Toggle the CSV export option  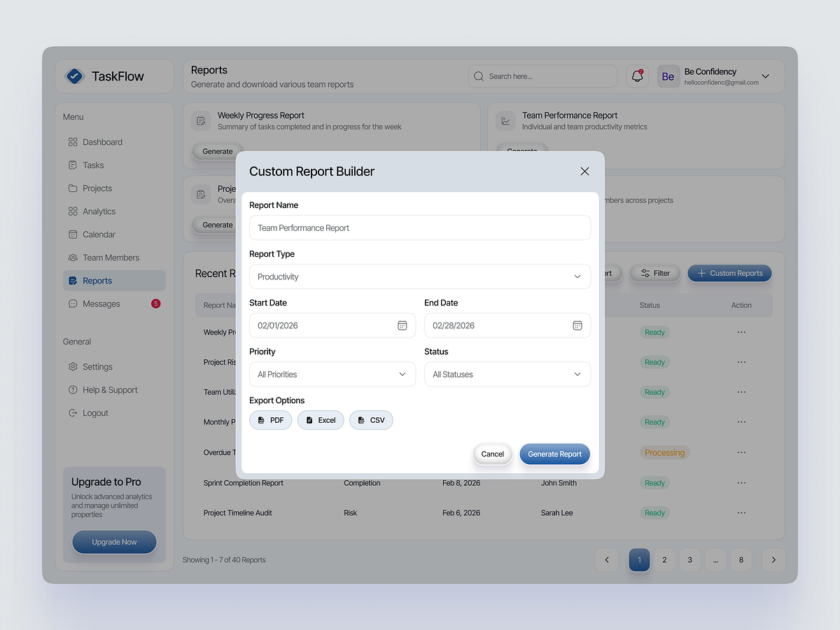371,420
